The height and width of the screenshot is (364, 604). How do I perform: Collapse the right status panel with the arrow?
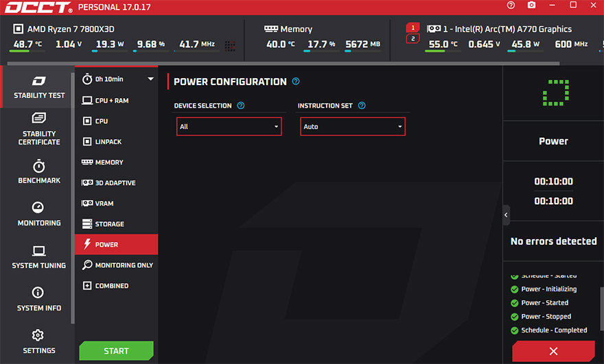pyautogui.click(x=506, y=215)
